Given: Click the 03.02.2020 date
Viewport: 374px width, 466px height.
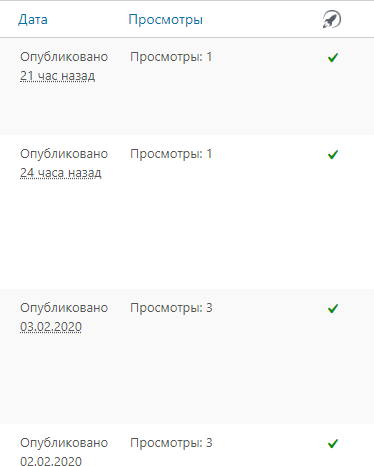Looking at the screenshot, I should 51,327.
